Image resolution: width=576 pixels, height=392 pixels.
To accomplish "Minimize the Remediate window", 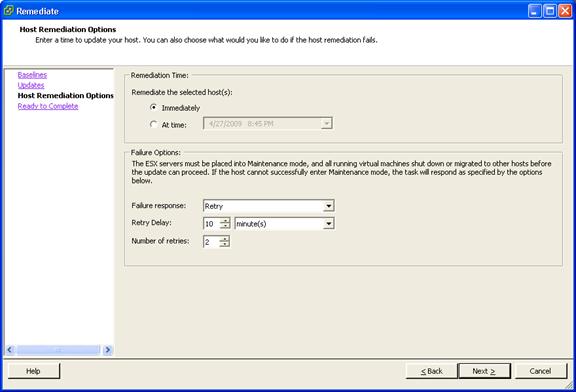I will (534, 11).
